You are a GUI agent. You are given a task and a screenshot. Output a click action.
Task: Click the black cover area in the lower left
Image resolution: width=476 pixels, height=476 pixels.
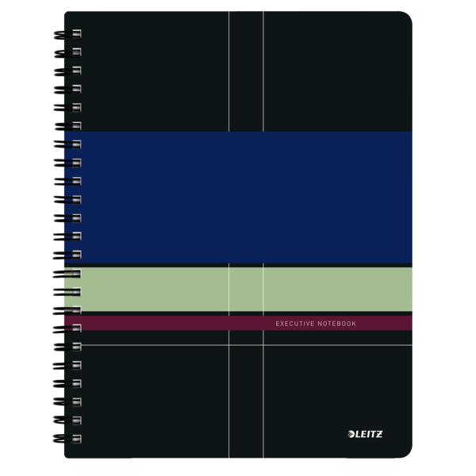(x=143, y=405)
